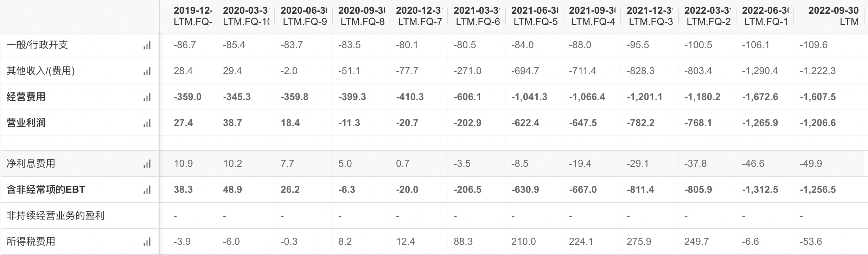
Task: Click the 含非经常项的EBT row label
Action: pyautogui.click(x=46, y=190)
